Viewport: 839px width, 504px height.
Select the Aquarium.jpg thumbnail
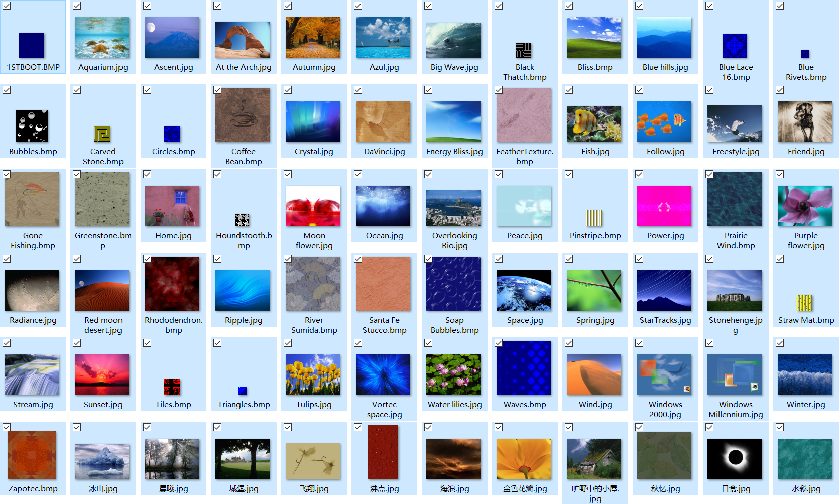point(102,38)
